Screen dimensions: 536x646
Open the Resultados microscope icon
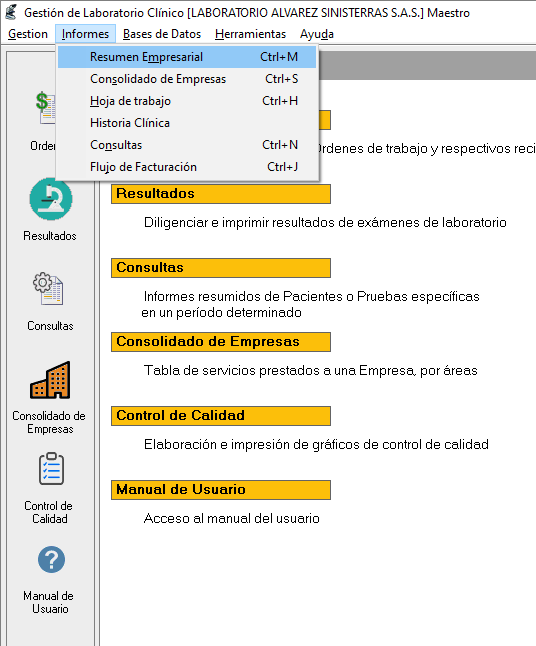click(x=51, y=199)
